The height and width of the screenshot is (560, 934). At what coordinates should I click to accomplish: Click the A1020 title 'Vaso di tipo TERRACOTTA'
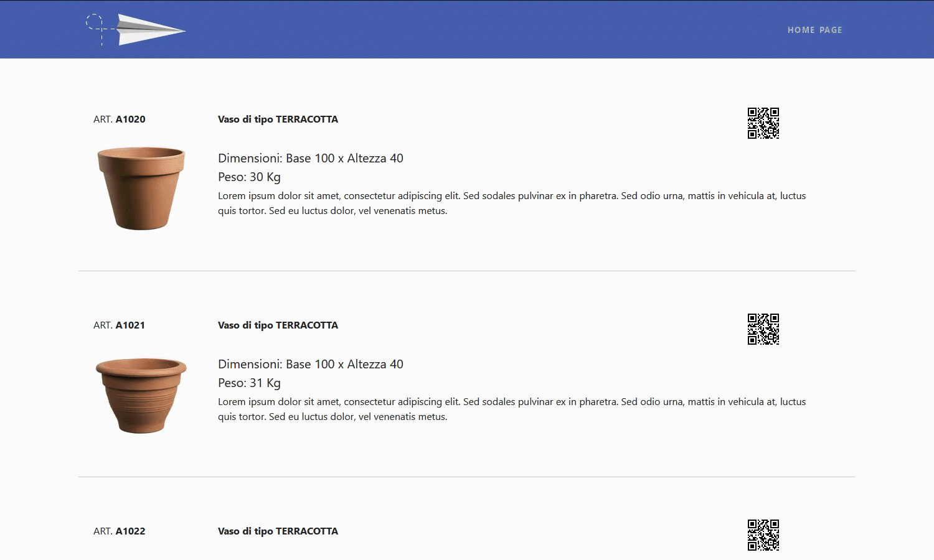278,119
